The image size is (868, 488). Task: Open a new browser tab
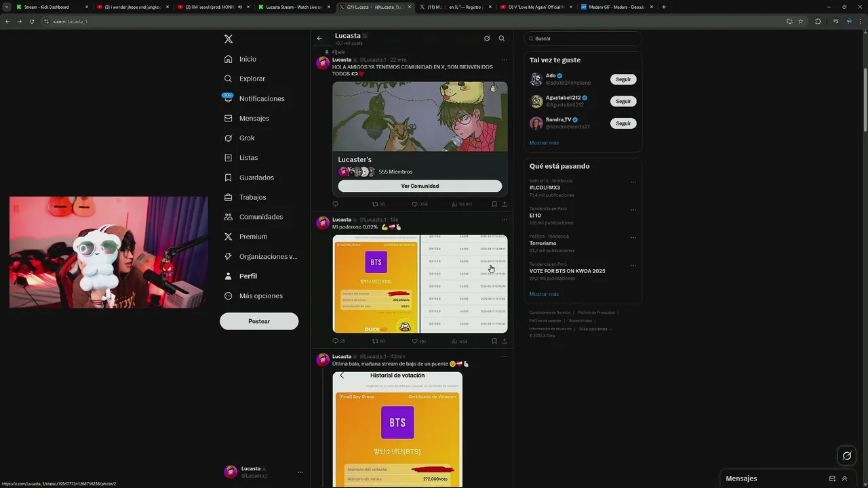[x=663, y=7]
